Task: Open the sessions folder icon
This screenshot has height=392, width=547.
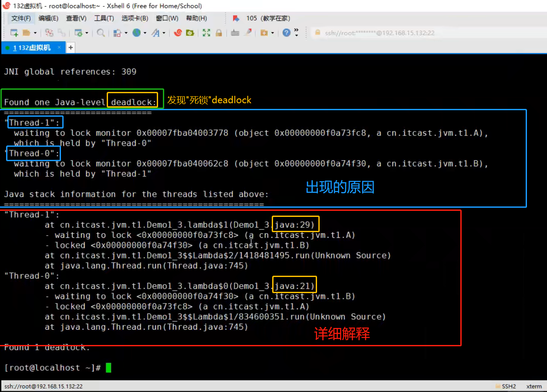Action: coord(26,33)
